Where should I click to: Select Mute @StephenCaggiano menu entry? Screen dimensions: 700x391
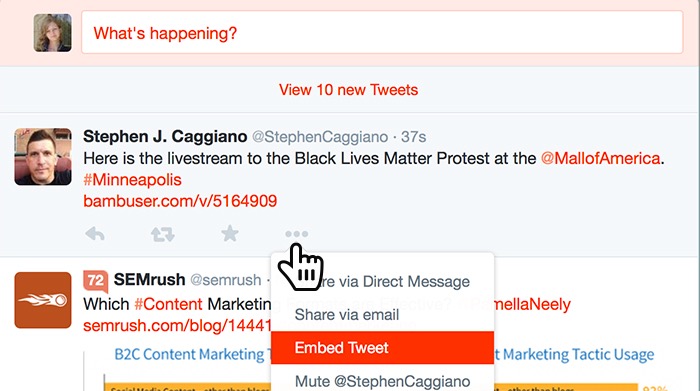click(382, 381)
